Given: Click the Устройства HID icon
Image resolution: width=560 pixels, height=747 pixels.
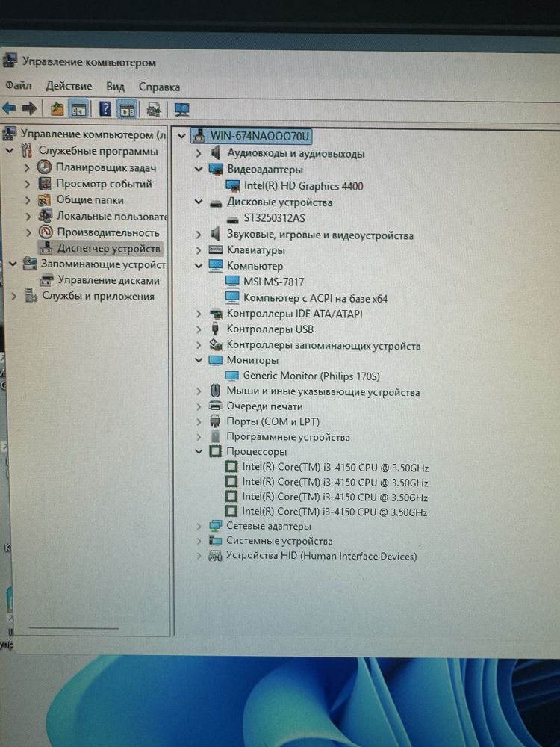Looking at the screenshot, I should 215,556.
